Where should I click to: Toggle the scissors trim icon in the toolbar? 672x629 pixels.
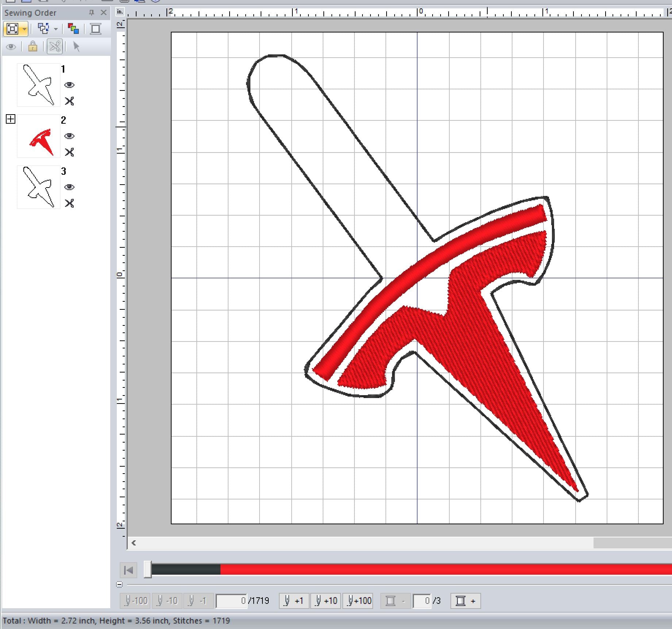coord(55,46)
